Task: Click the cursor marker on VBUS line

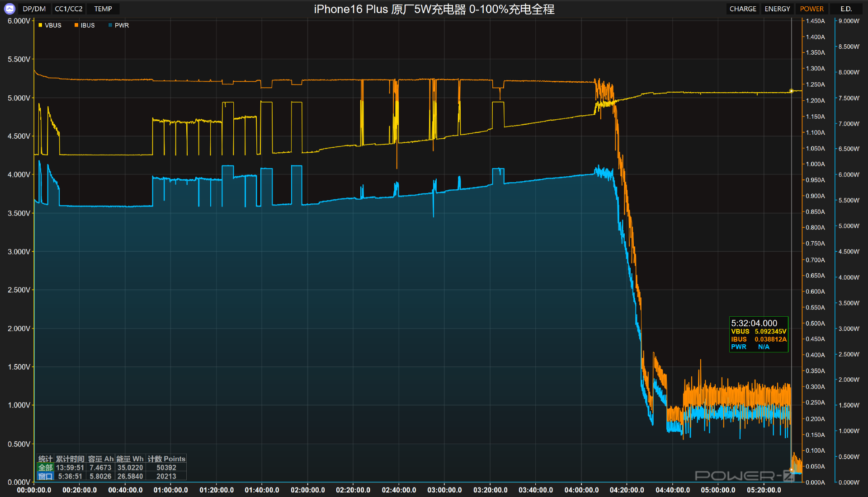Action: point(791,91)
